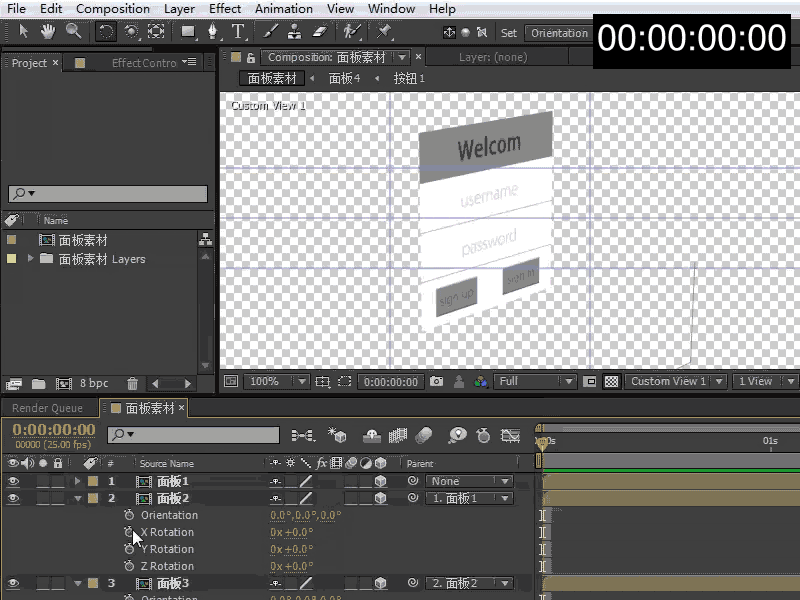Viewport: 800px width, 600px height.
Task: Delete selected item with trash icon
Action: click(132, 383)
